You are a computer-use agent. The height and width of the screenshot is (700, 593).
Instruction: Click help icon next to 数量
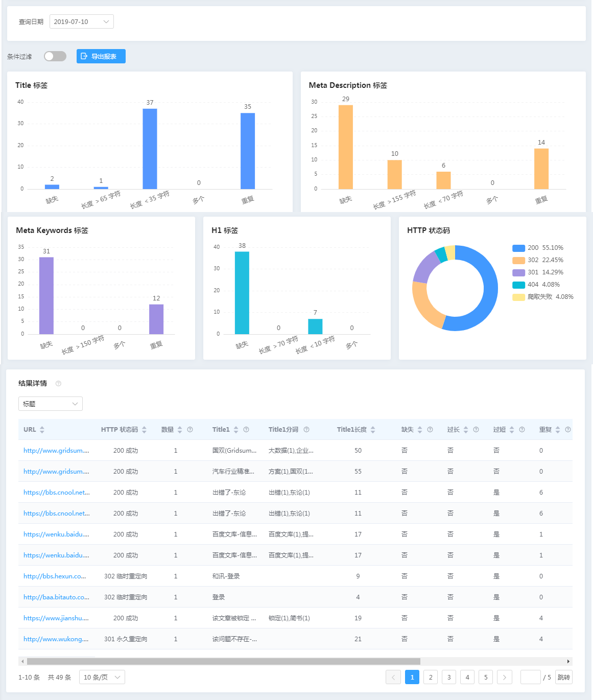point(190,430)
